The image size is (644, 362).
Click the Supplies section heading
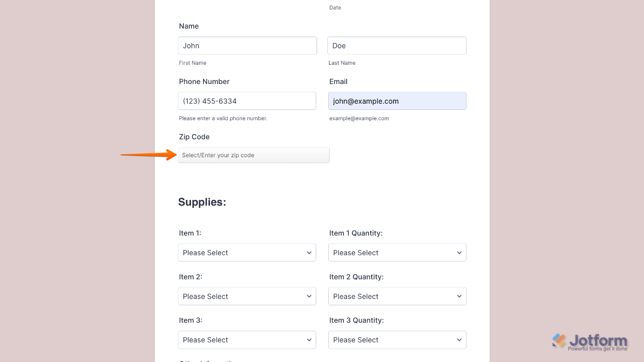[x=202, y=202]
